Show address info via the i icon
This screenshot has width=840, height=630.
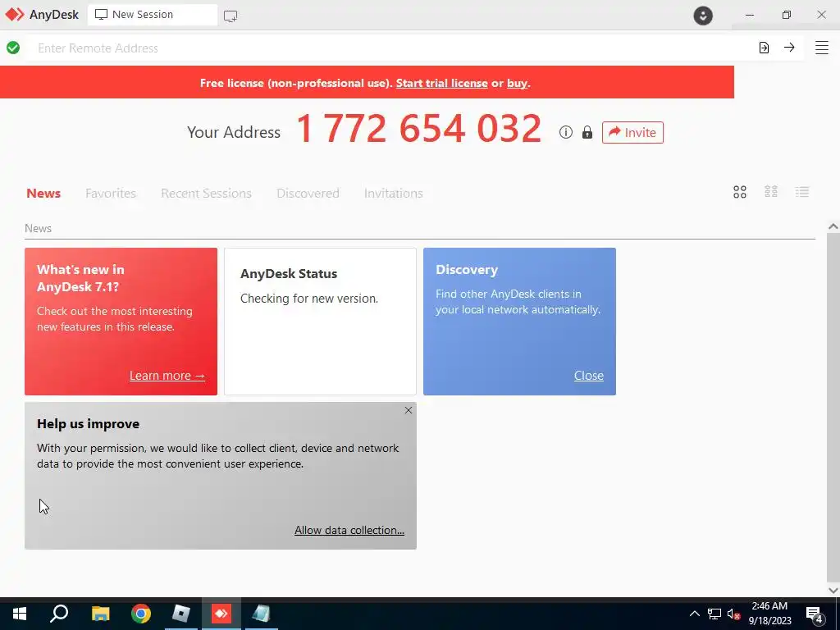point(566,132)
